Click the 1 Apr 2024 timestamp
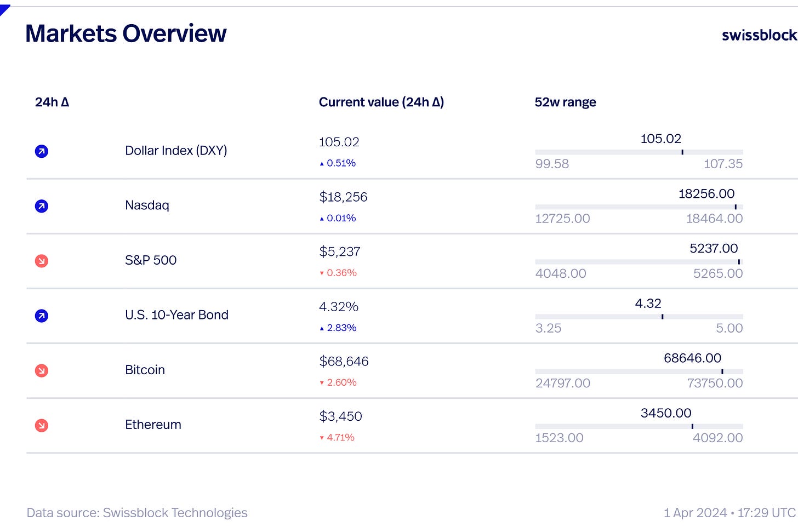The height and width of the screenshot is (532, 798). click(x=729, y=513)
